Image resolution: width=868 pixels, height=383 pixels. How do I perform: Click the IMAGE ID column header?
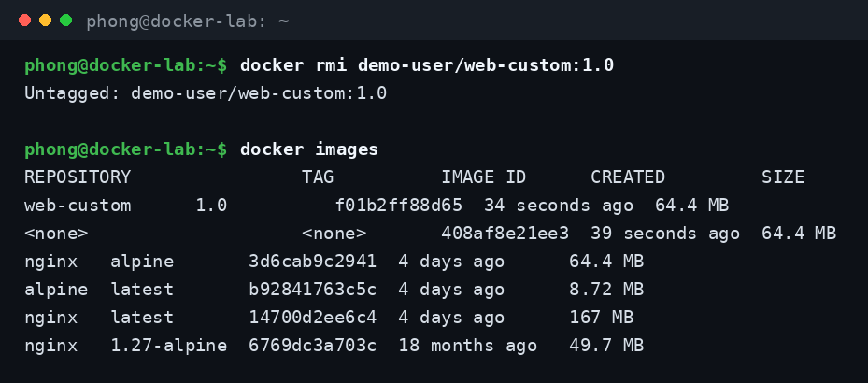pos(483,177)
